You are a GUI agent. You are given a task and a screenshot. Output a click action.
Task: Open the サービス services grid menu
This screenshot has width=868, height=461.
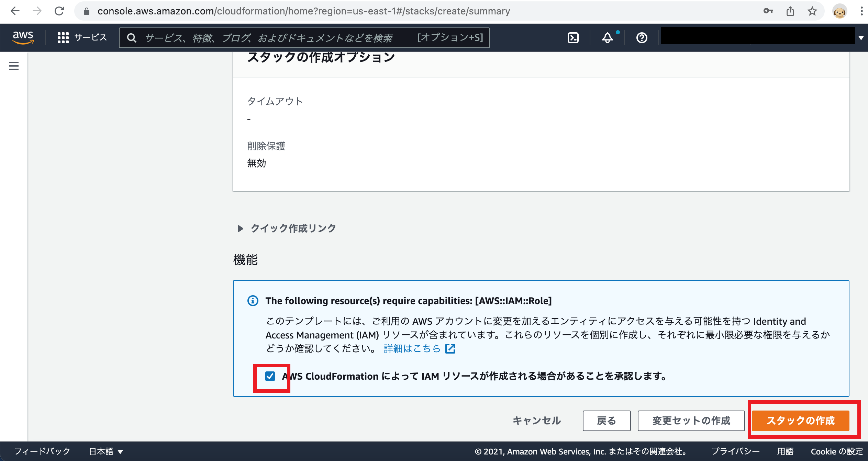(82, 37)
